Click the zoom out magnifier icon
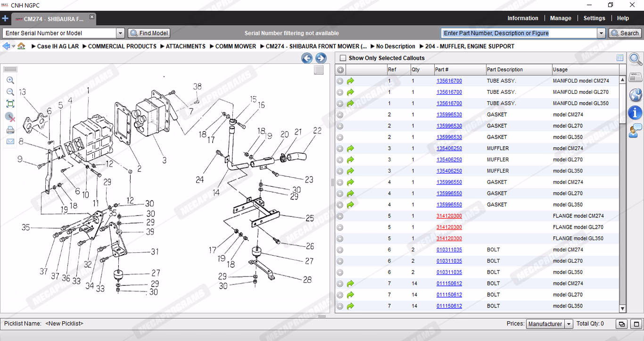 (10, 92)
